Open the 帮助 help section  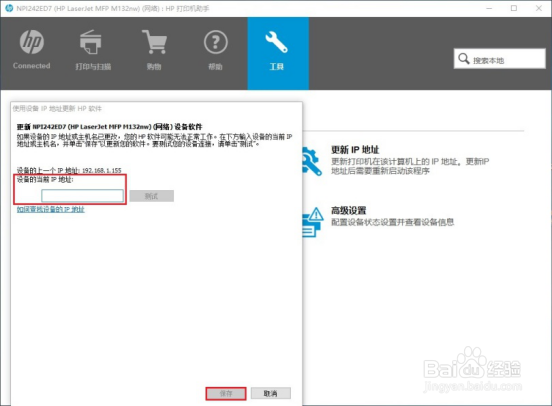(215, 50)
